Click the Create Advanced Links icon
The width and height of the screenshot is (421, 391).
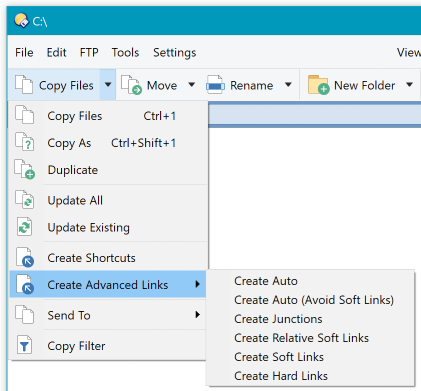point(25,284)
